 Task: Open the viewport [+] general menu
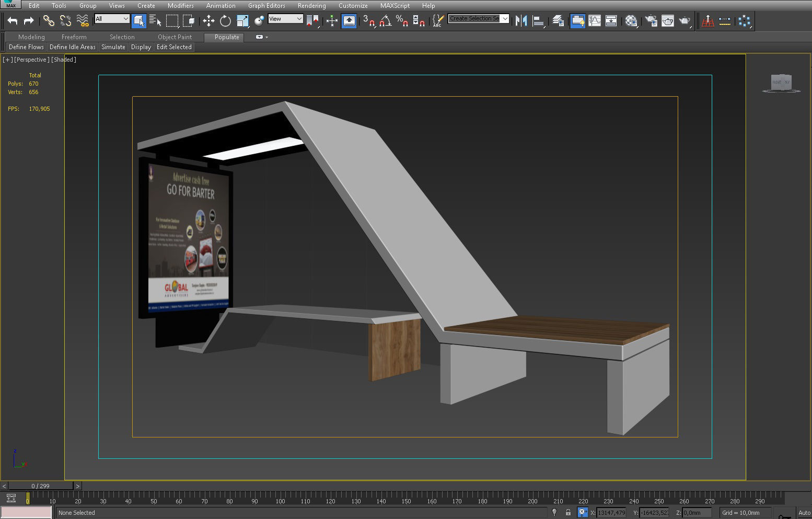pyautogui.click(x=8, y=60)
